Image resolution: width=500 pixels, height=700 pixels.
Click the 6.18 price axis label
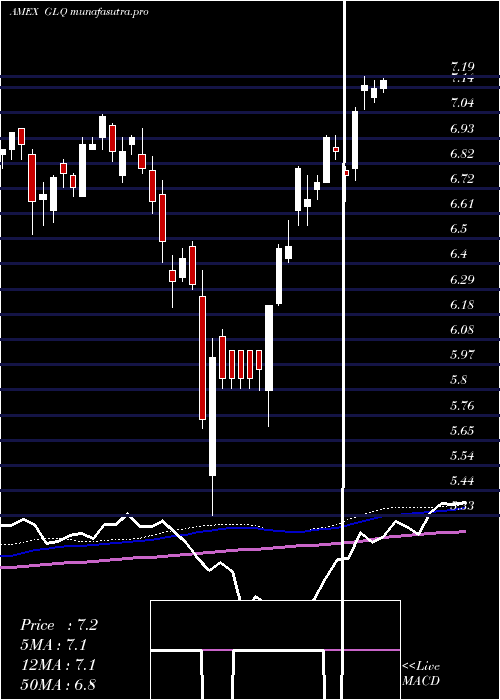462,305
